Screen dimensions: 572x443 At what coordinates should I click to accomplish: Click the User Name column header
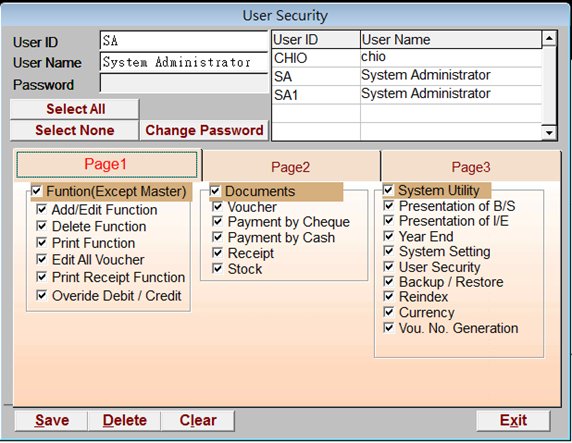pos(451,39)
